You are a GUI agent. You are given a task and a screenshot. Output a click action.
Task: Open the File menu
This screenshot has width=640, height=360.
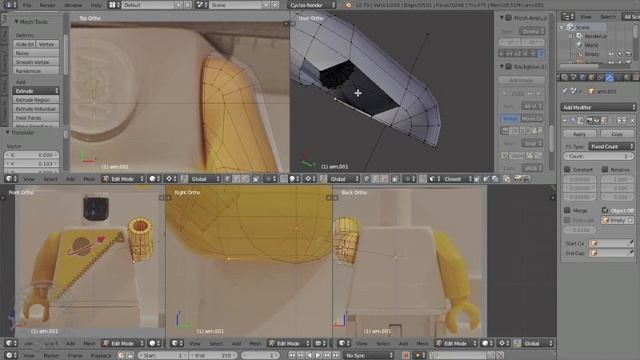(x=27, y=5)
